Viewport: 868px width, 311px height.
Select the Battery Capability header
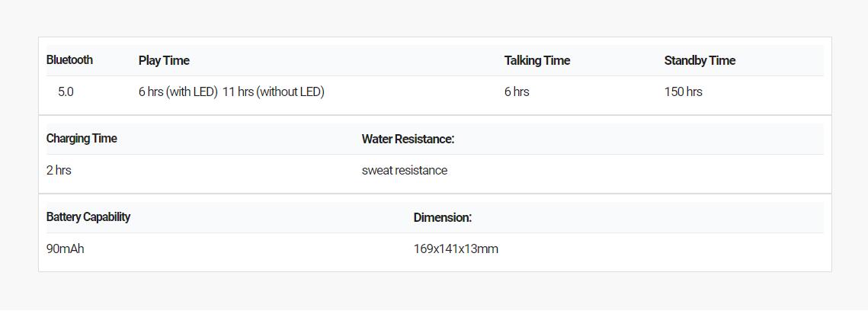coord(88,217)
